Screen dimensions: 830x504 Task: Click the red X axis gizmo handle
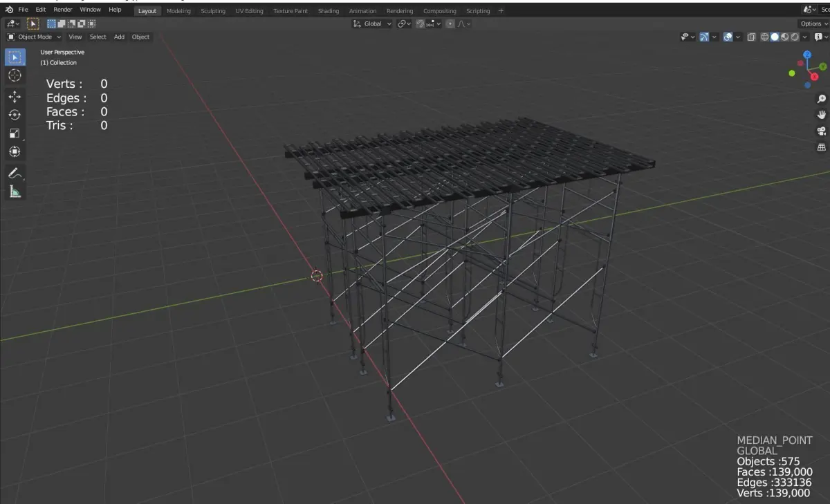click(x=815, y=76)
